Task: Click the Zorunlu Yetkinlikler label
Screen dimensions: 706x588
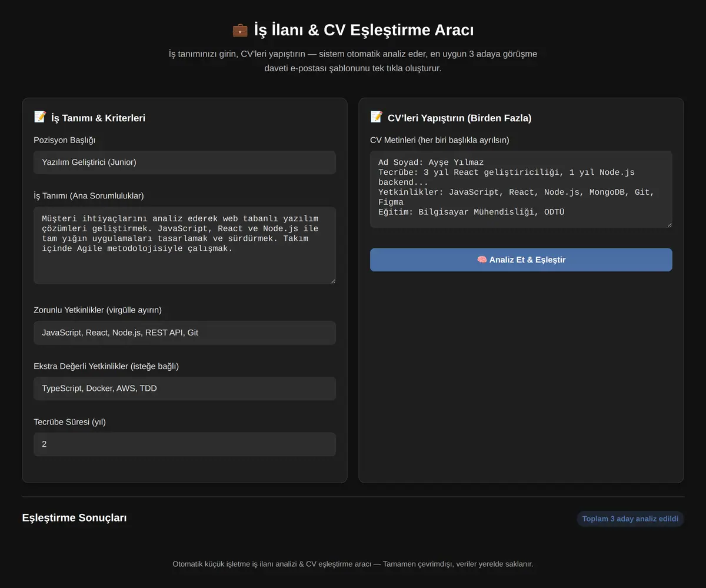Action: point(98,310)
